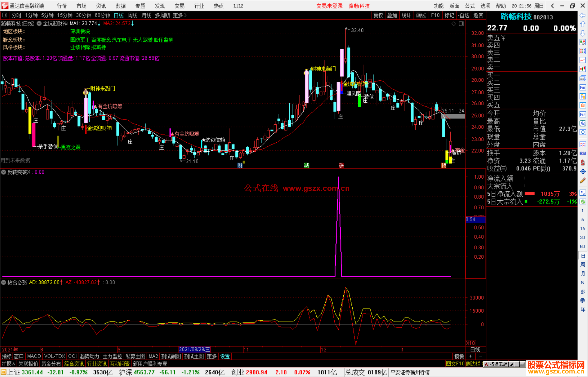The width and height of the screenshot is (588, 377).
Task: Click the up arrow in the right sidebar
Action: pyautogui.click(x=583, y=24)
